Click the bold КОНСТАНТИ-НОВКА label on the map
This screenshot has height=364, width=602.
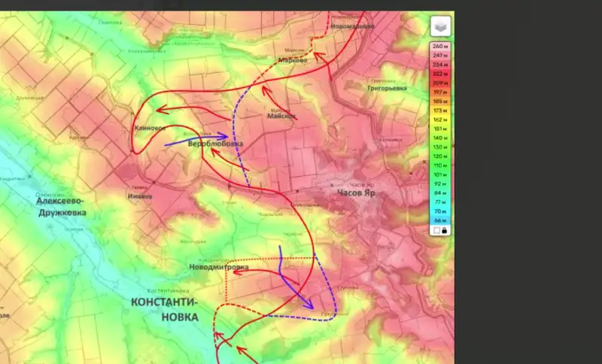pos(164,309)
